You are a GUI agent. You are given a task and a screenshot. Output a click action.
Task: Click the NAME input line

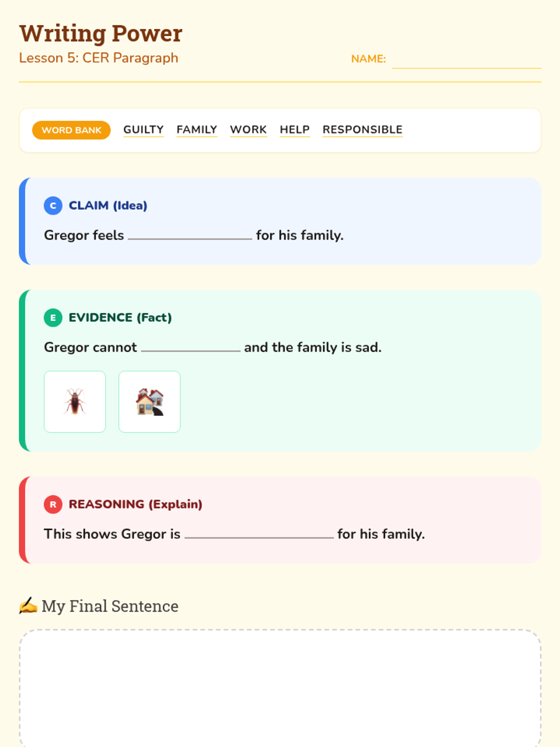(466, 61)
